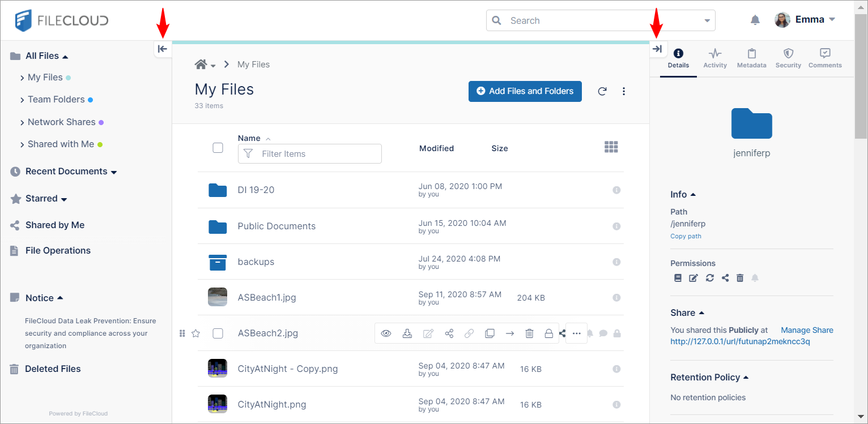Image resolution: width=868 pixels, height=424 pixels.
Task: Refresh the My Files list
Action: pos(602,91)
